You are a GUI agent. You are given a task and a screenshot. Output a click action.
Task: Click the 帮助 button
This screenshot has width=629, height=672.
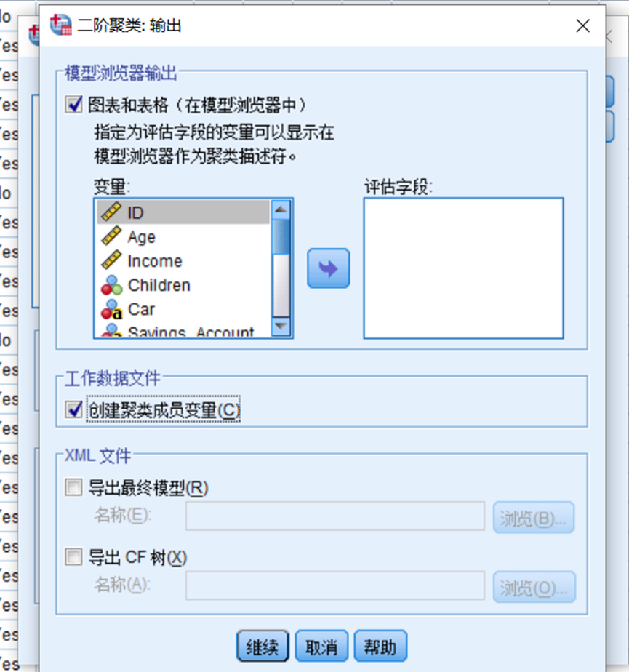click(x=380, y=646)
